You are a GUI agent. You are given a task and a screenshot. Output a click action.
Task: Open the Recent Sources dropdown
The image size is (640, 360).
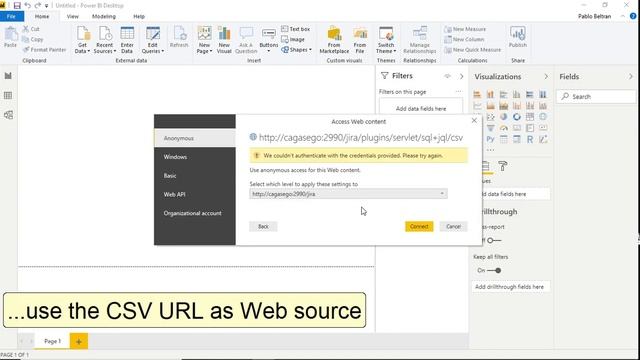click(104, 40)
